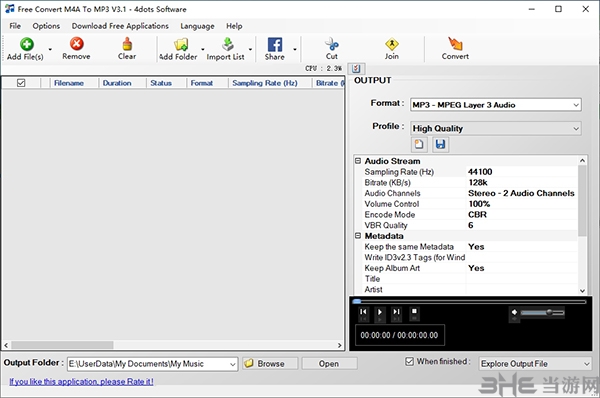The height and width of the screenshot is (398, 600).
Task: Click the Facebook Share icon
Action: click(x=275, y=44)
